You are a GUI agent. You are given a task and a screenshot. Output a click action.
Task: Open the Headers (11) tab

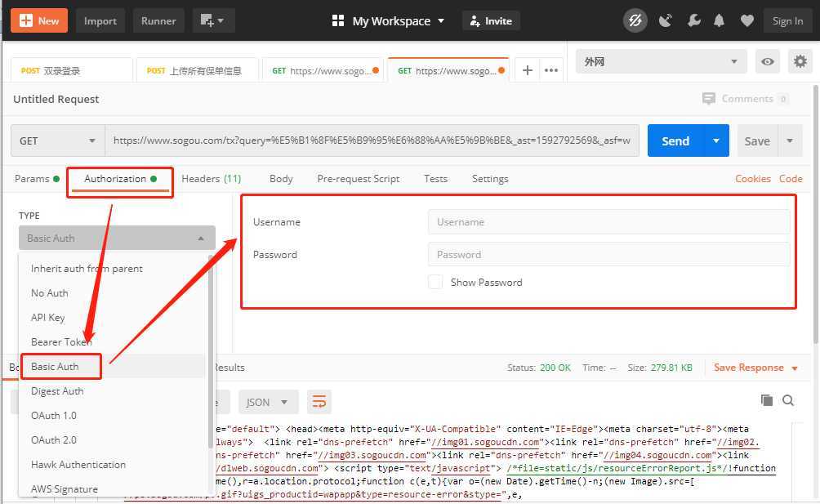pos(212,179)
